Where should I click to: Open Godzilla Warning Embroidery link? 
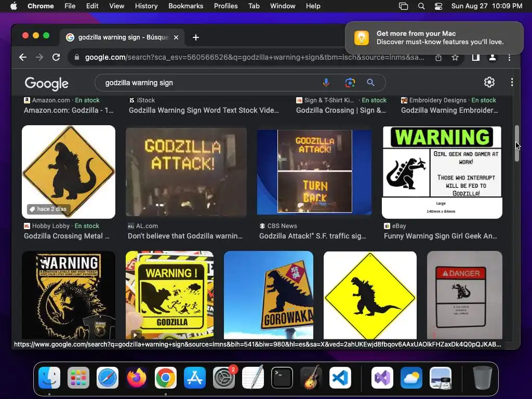point(449,110)
